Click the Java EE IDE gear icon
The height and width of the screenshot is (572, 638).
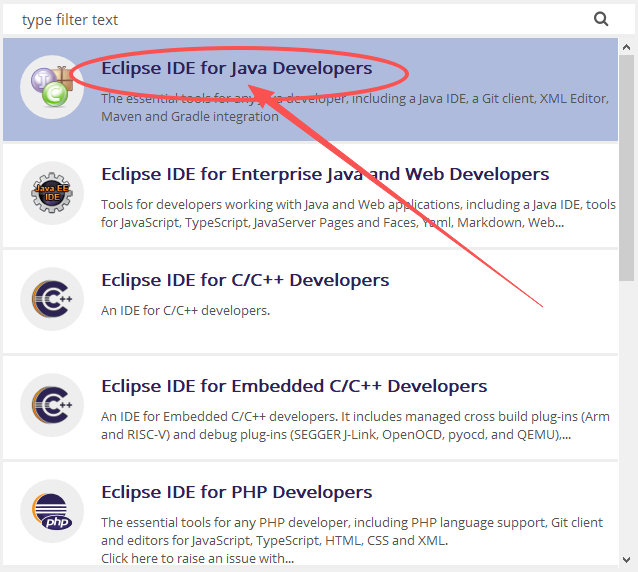52,193
